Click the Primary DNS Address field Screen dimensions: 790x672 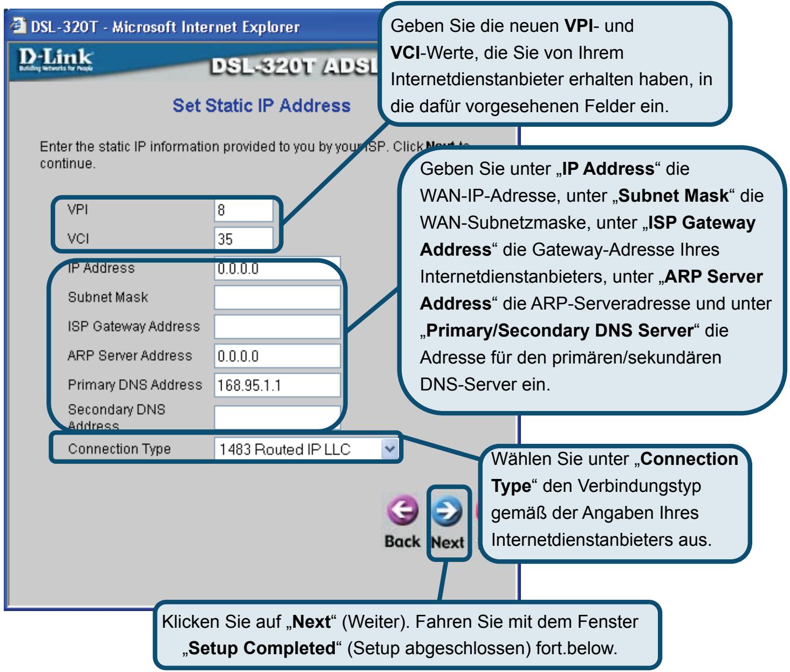(x=277, y=386)
